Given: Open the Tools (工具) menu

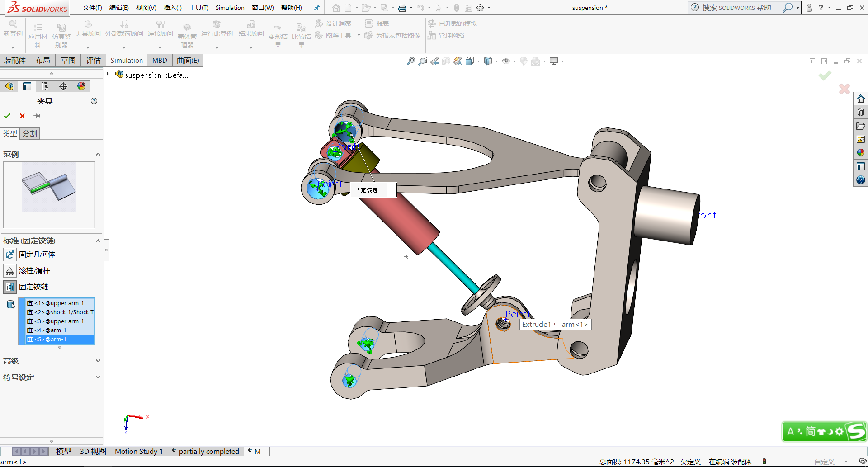Looking at the screenshot, I should click(198, 8).
